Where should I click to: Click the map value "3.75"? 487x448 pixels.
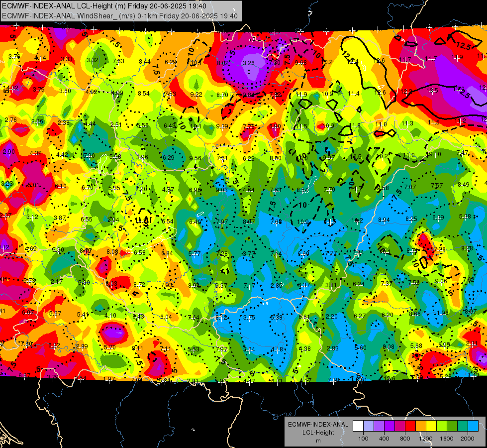[x=249, y=317]
